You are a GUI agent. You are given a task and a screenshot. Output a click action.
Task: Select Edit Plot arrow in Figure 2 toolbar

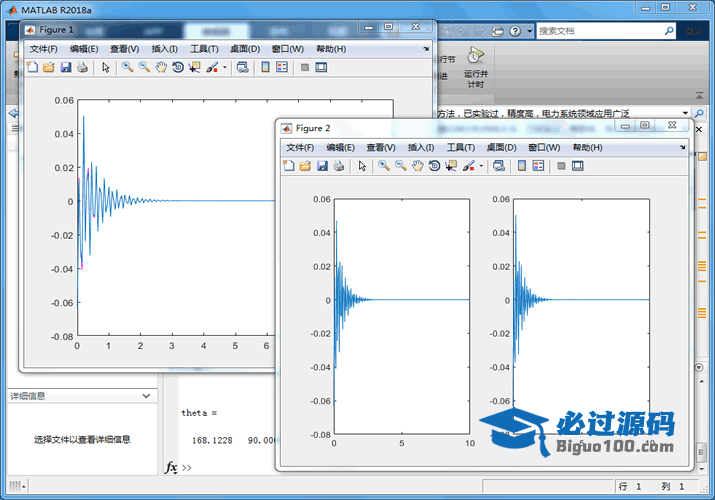tap(363, 166)
